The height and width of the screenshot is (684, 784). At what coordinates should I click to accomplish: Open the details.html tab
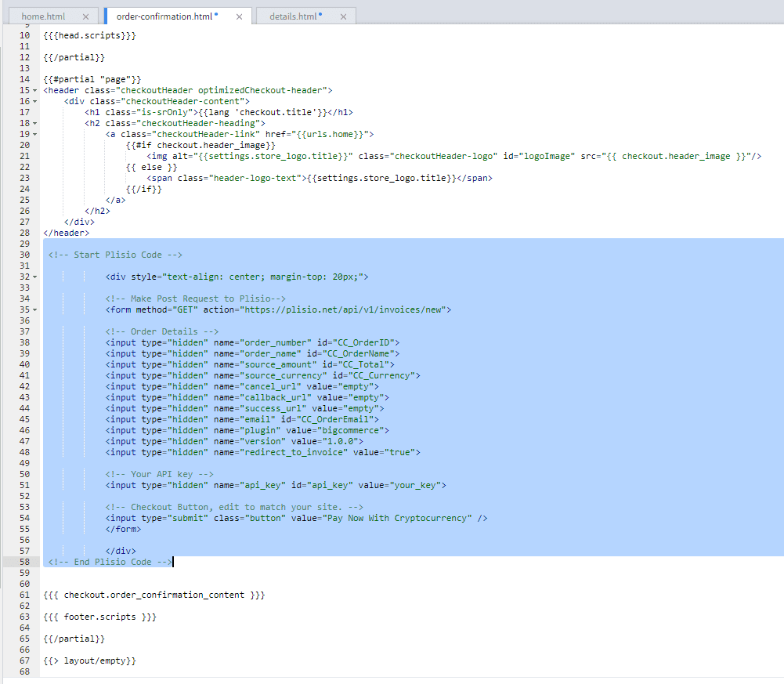coord(293,16)
